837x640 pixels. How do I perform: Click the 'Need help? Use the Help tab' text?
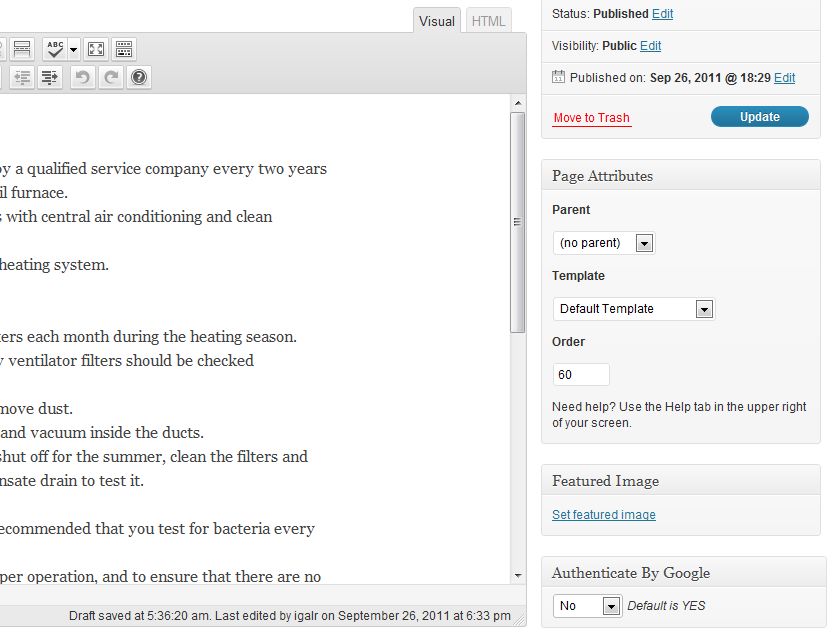point(679,415)
